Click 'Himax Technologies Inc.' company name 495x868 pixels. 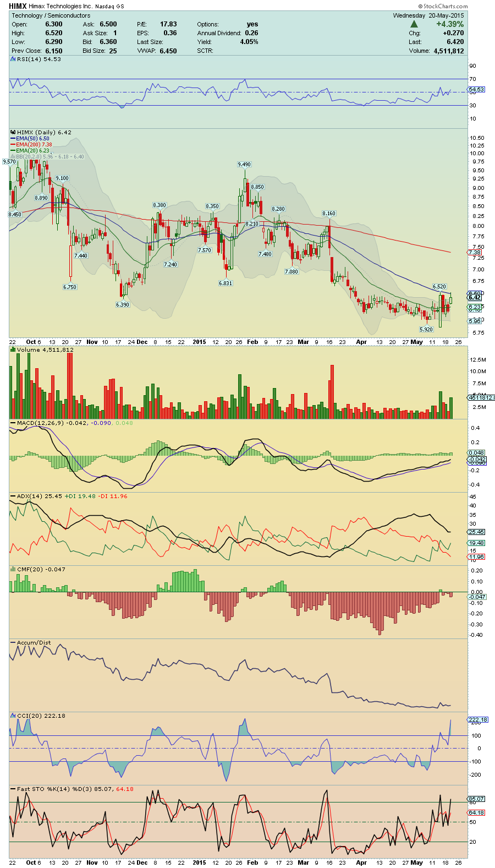61,6
